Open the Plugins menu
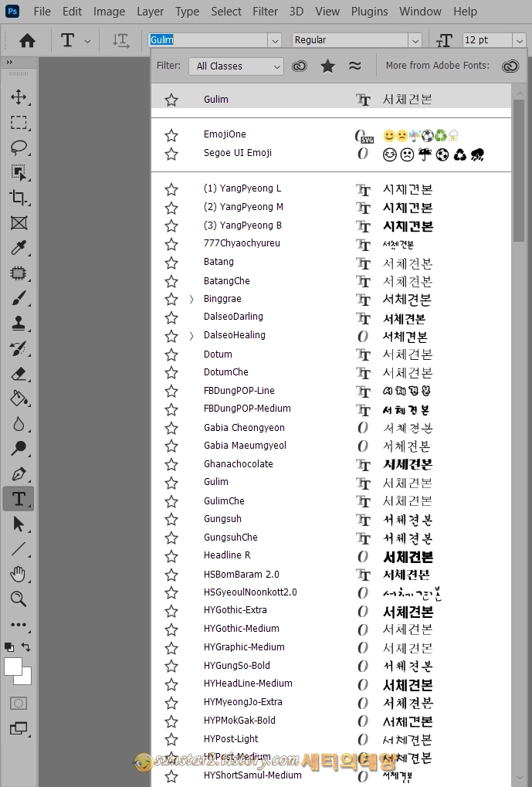This screenshot has width=532, height=787. click(x=369, y=11)
